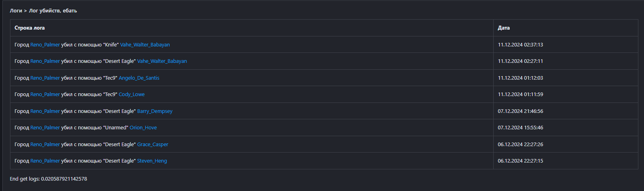This screenshot has height=191, width=644.
Task: Click Reno_Palmer in the Unarmed kill row
Action: [45, 128]
